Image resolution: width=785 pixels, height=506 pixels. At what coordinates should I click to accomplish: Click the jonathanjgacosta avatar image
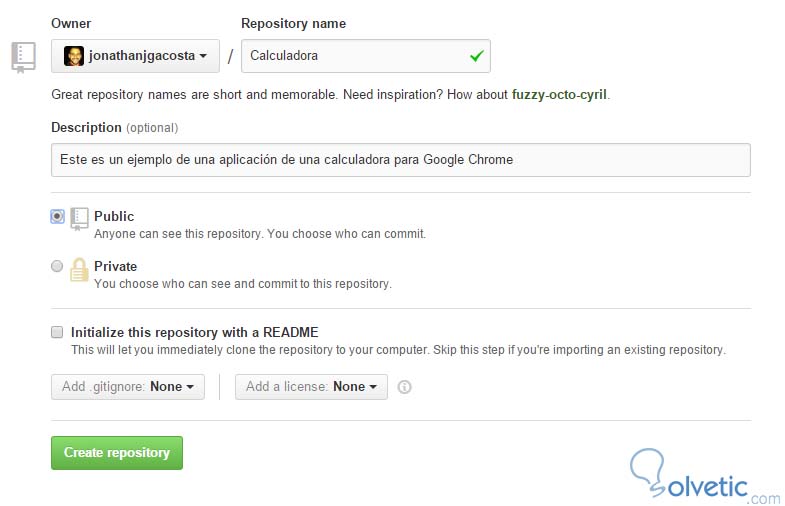74,56
